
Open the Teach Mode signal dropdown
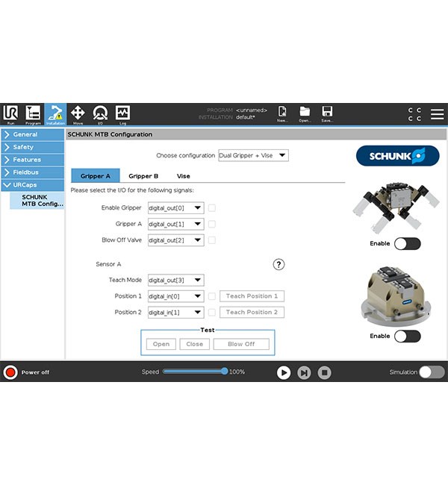point(176,280)
